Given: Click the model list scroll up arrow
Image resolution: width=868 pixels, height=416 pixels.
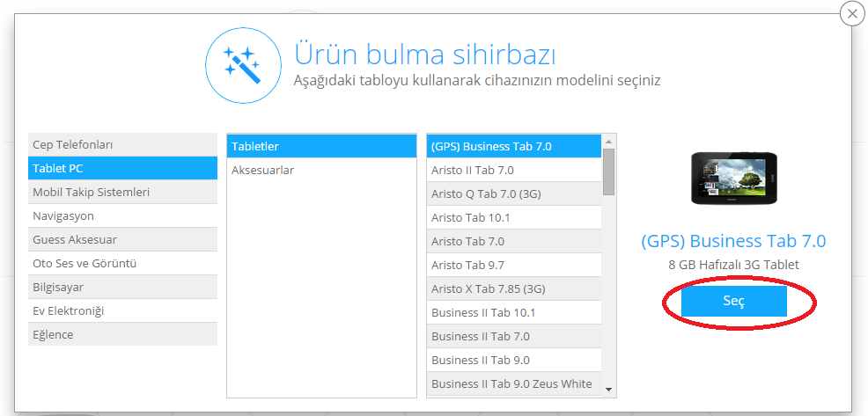Looking at the screenshot, I should pyautogui.click(x=609, y=141).
